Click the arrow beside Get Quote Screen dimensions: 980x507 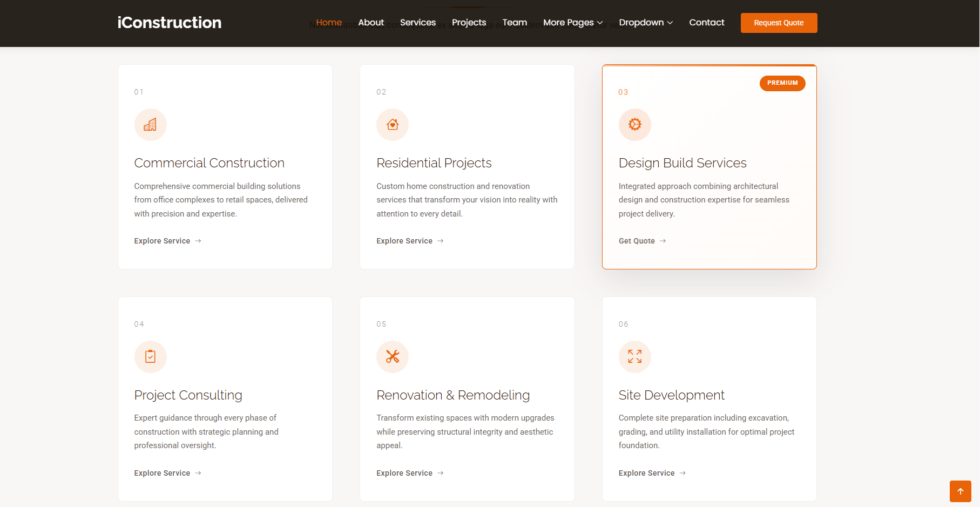[663, 241]
